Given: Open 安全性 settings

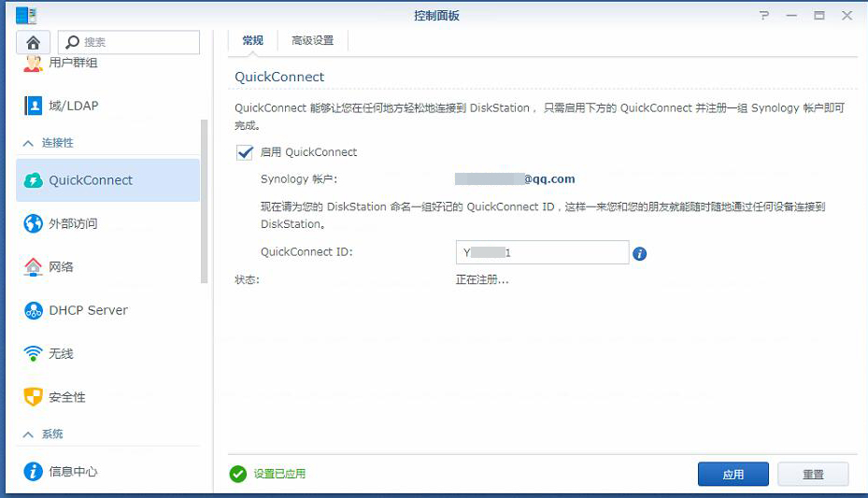Looking at the screenshot, I should click(107, 397).
